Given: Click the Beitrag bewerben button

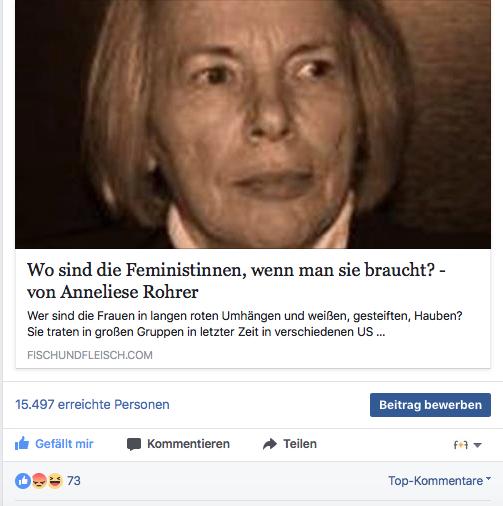Looking at the screenshot, I should point(430,405).
